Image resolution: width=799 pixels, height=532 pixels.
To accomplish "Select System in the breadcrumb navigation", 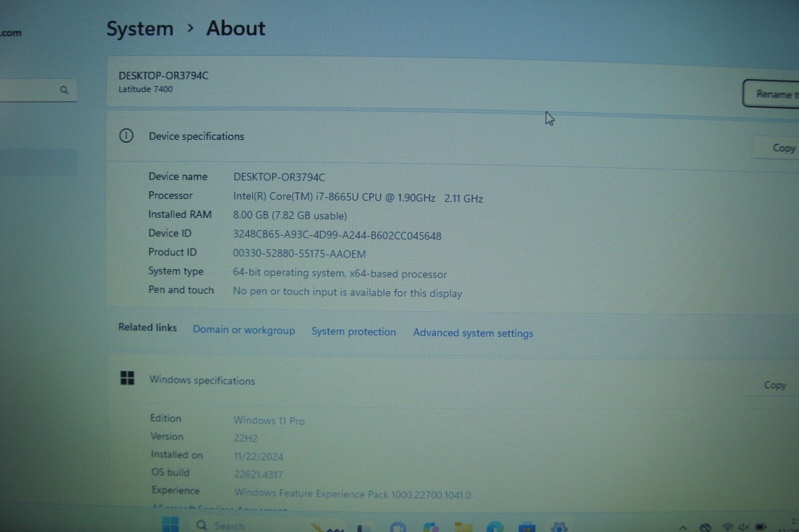I will 140,29.
